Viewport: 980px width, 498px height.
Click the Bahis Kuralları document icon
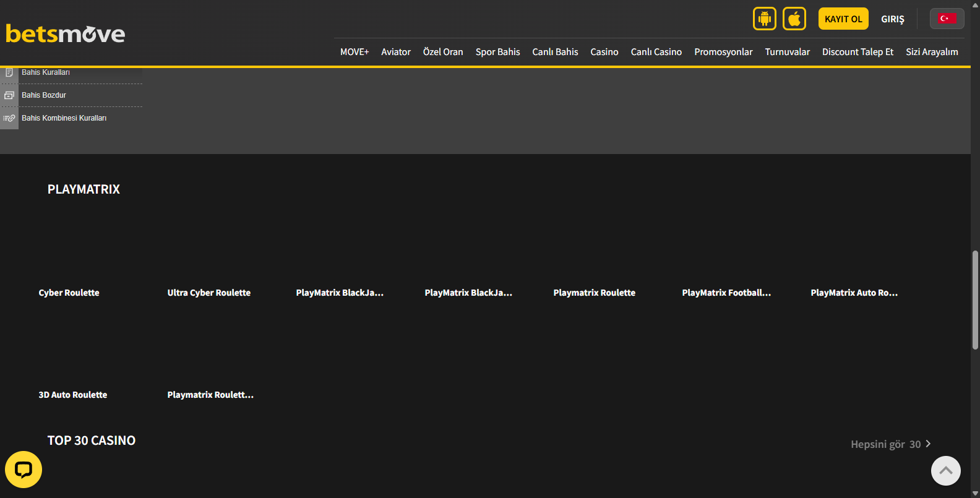[9, 73]
